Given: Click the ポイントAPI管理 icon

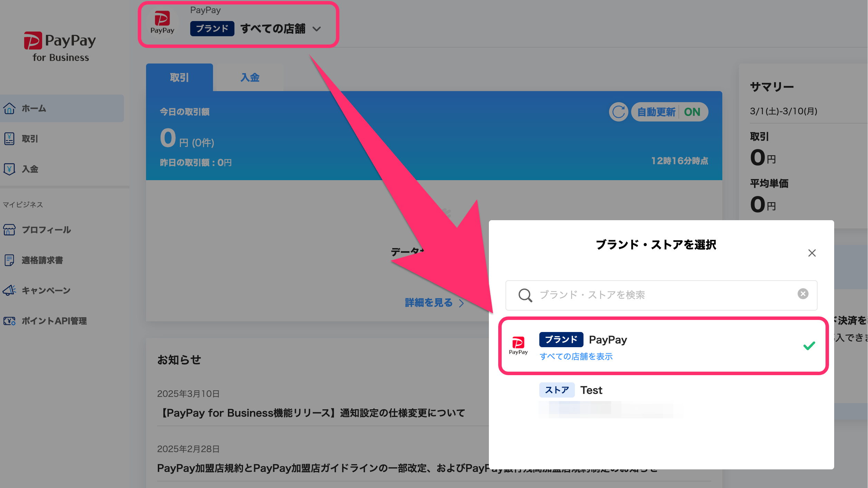Looking at the screenshot, I should (9, 321).
